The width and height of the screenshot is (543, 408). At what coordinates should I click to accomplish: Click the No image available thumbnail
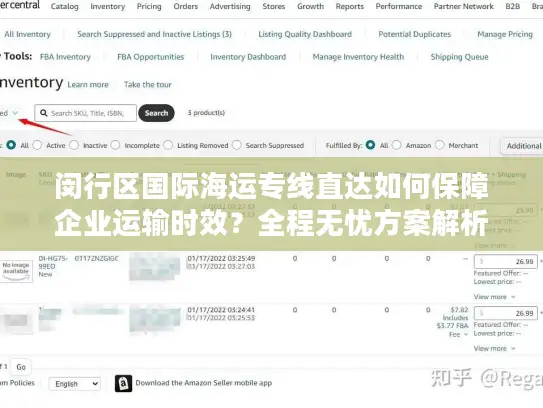coord(16,271)
